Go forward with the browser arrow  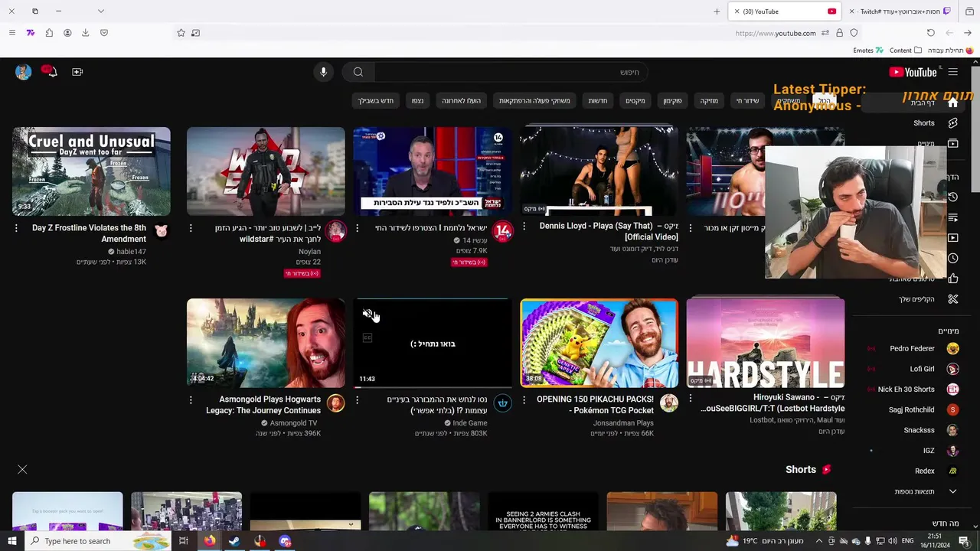(968, 33)
